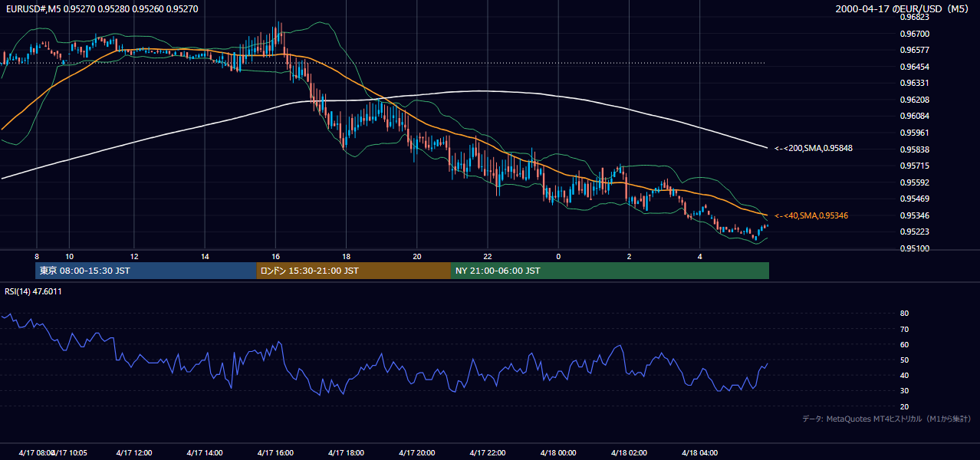
Task: Click the 4/18 02:00 date label
Action: click(629, 452)
